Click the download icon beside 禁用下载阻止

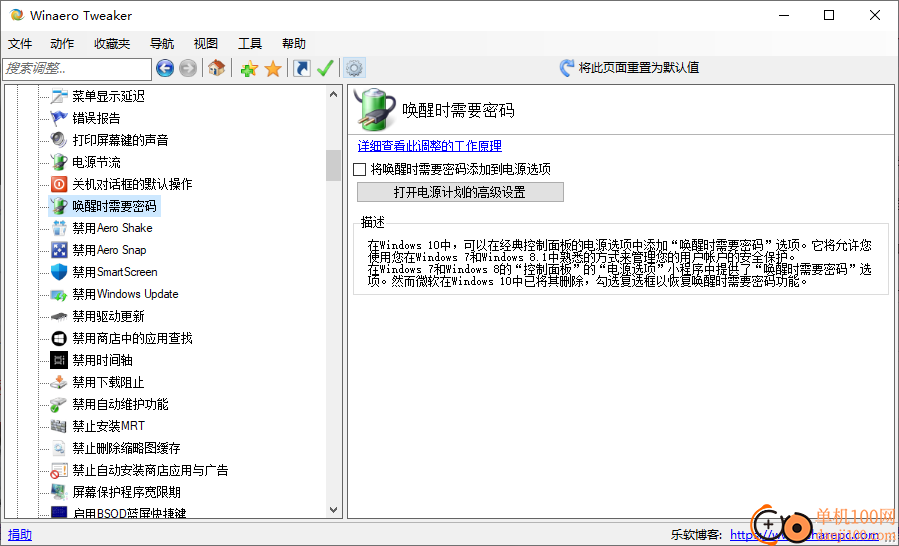tap(59, 382)
